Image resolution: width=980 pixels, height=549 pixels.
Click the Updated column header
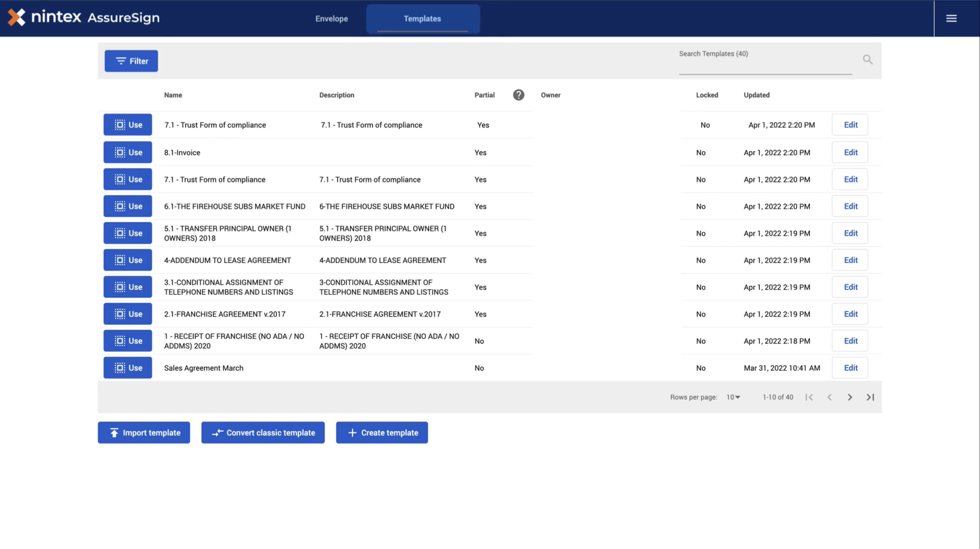pos(756,95)
